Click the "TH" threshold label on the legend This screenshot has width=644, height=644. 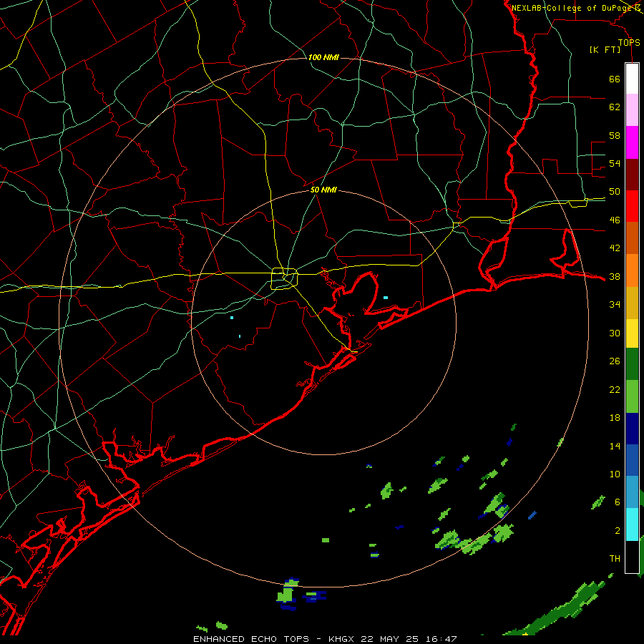pos(615,559)
